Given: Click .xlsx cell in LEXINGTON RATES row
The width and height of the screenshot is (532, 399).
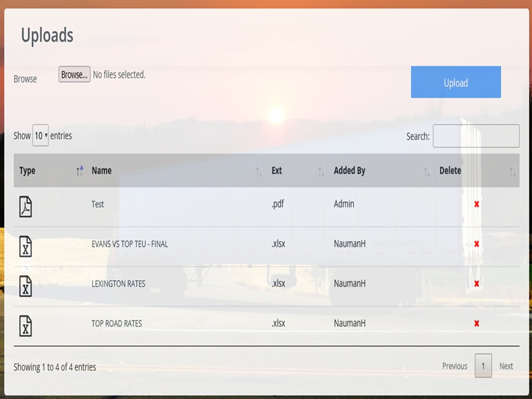Looking at the screenshot, I should coord(278,284).
